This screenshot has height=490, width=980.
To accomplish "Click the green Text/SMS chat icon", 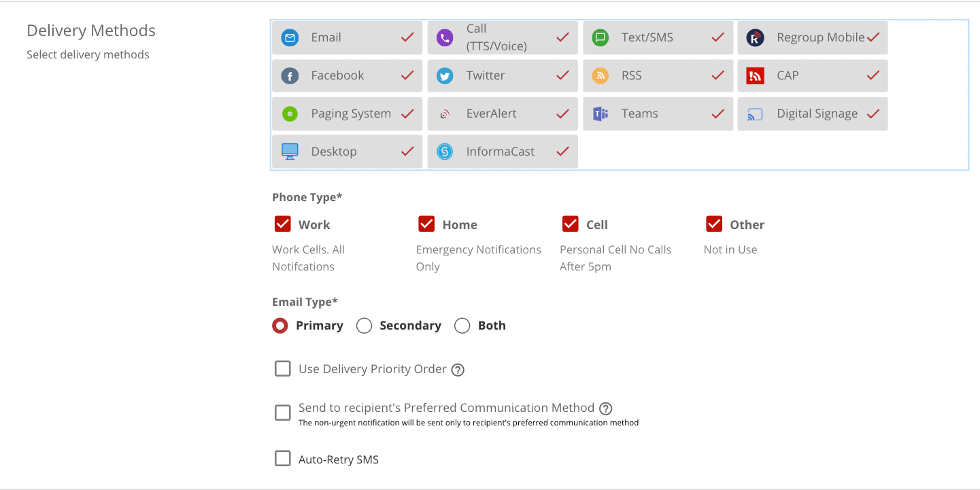I will coord(600,38).
